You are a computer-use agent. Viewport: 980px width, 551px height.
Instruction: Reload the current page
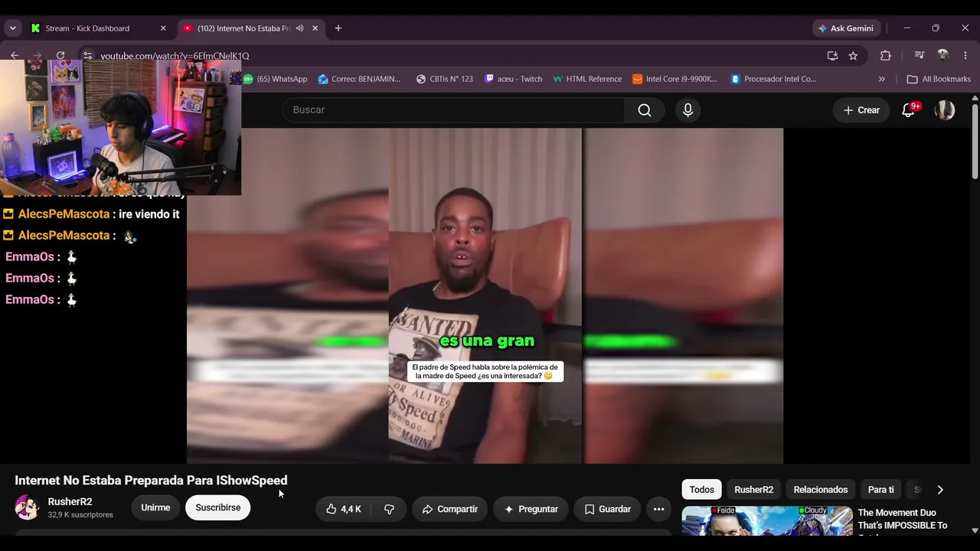click(60, 56)
